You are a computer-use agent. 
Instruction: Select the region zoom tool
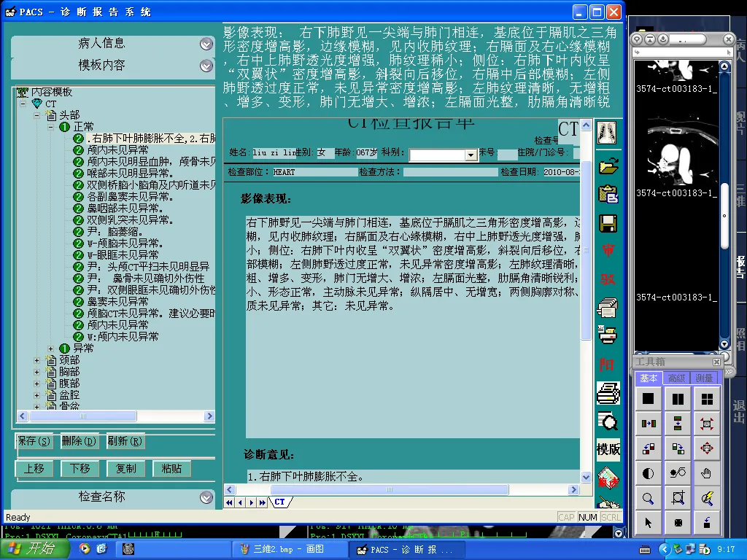(678, 498)
